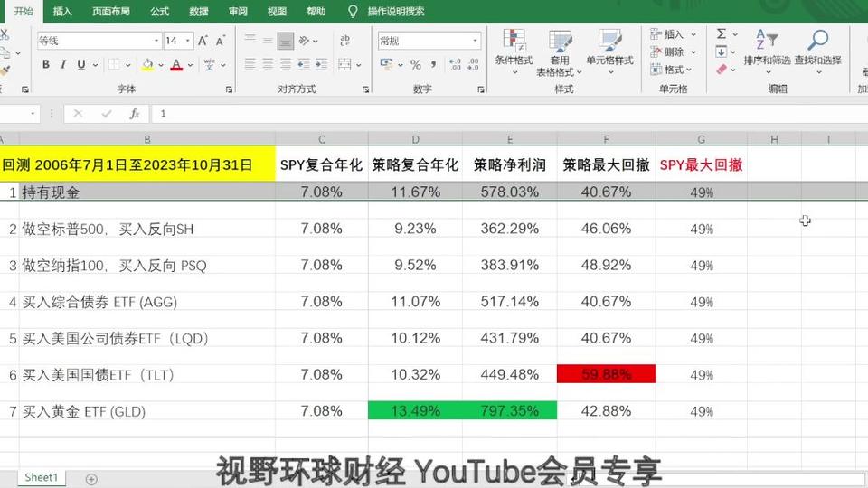The height and width of the screenshot is (488, 868).
Task: Set bottom vertical alignment
Action: coord(286,41)
